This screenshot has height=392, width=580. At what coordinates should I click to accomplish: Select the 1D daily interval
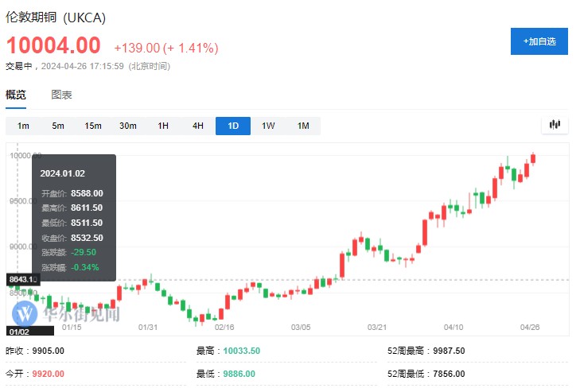point(233,126)
